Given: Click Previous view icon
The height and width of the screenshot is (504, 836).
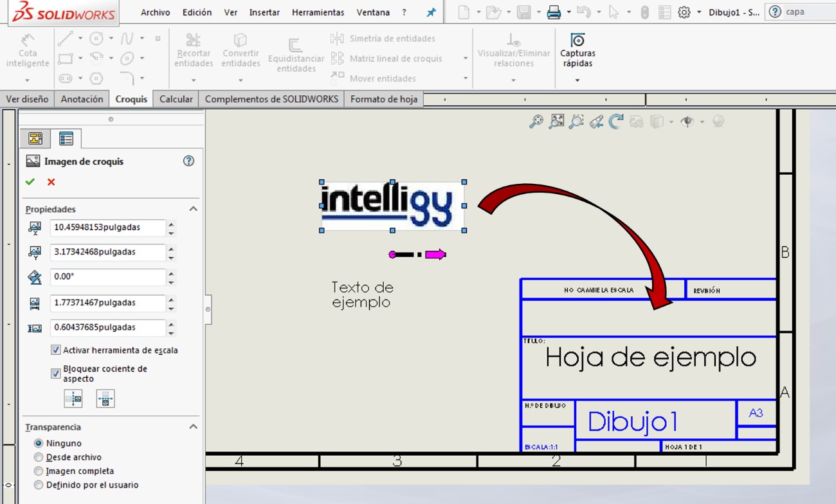Looking at the screenshot, I should point(596,122).
